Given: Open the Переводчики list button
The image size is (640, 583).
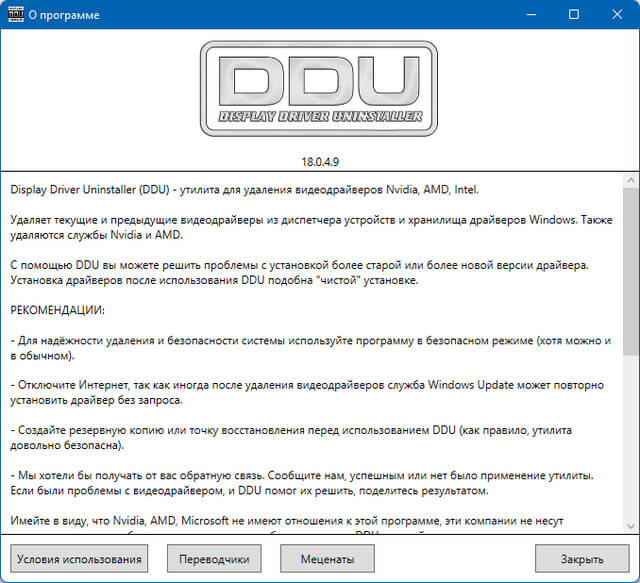Looking at the screenshot, I should 214,559.
